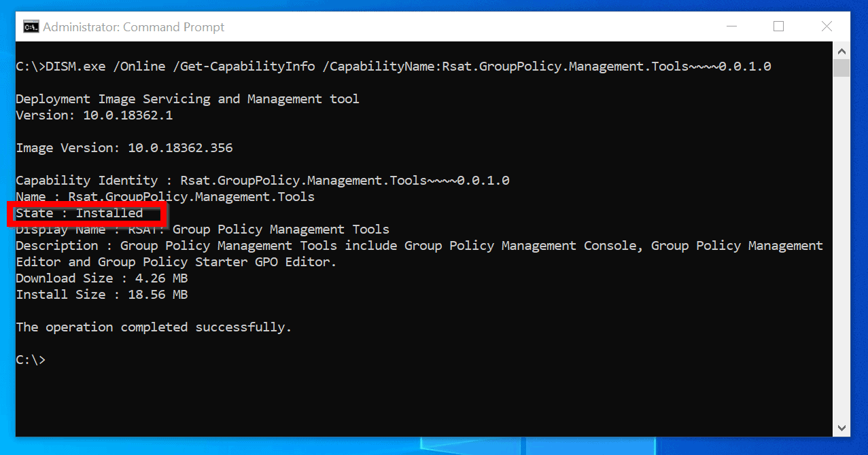Click the Install Size : 18.56 MB line
Image resolution: width=868 pixels, height=455 pixels.
[101, 294]
